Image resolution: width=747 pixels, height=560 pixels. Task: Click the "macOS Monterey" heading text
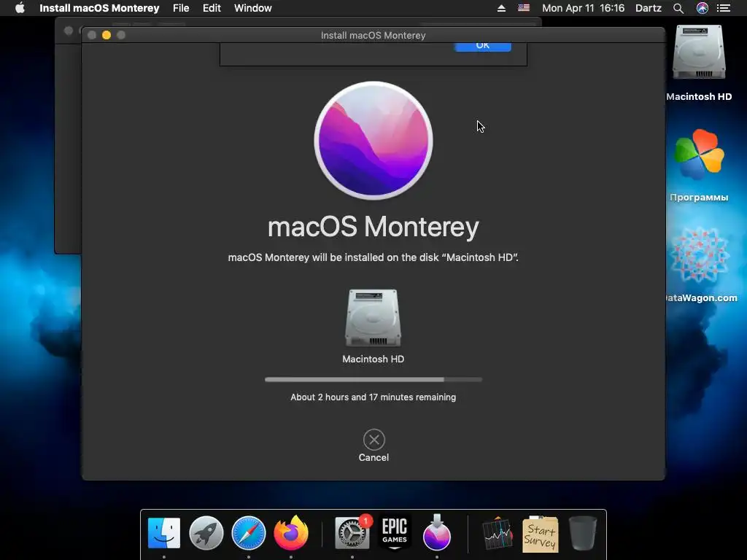point(373,227)
